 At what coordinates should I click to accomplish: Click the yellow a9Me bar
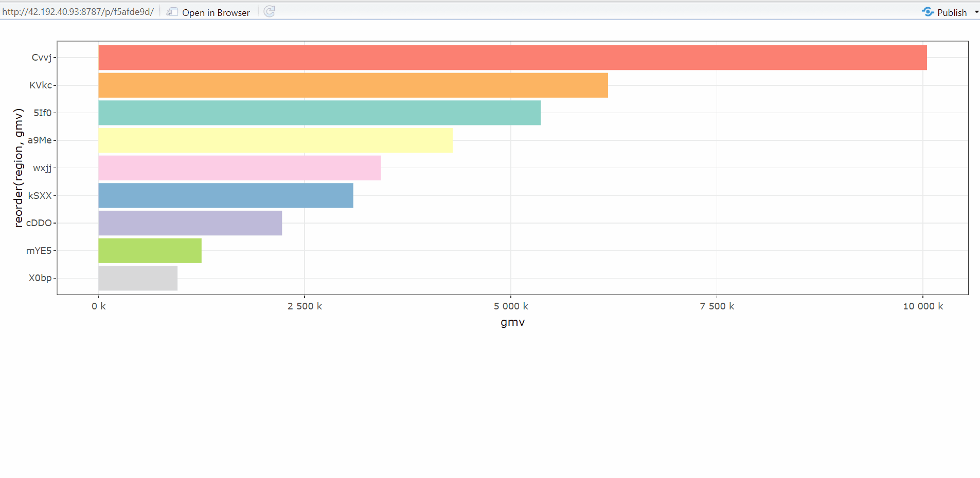click(x=275, y=140)
